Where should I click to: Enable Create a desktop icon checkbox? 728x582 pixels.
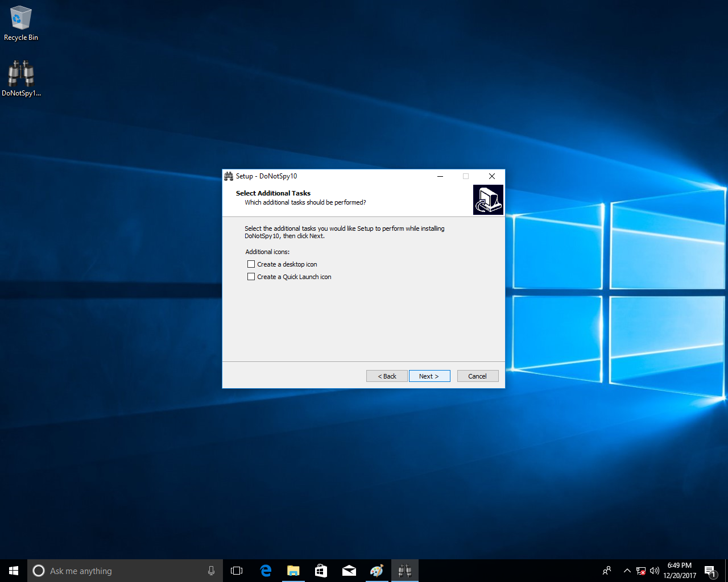pyautogui.click(x=251, y=264)
